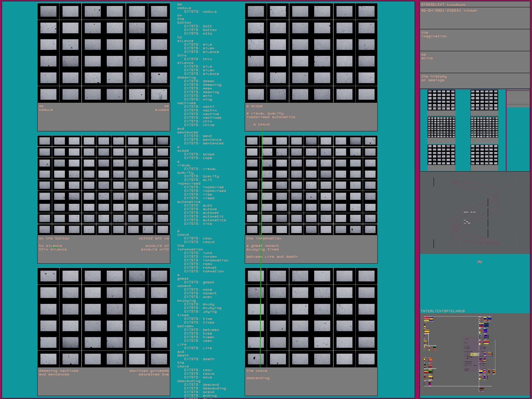This screenshot has width=532, height=399.
Task: Choose the "as skins" entry
Action: pyautogui.click(x=427, y=57)
